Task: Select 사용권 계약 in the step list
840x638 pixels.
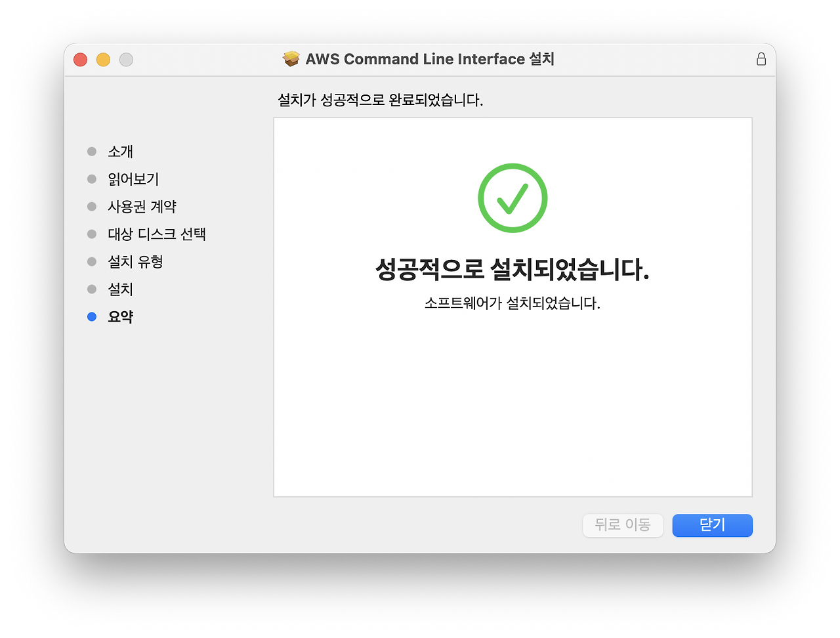Action: coord(142,206)
